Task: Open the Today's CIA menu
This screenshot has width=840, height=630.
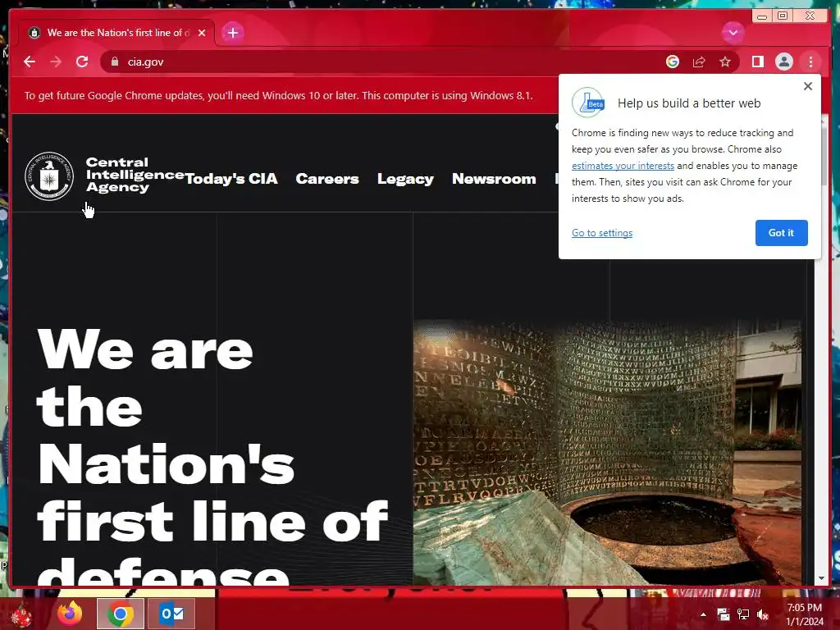Action: [231, 178]
